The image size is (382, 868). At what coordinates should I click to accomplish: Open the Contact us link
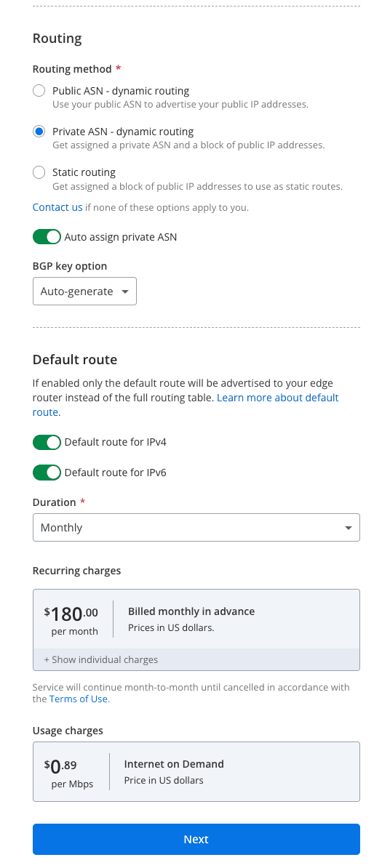pos(57,208)
